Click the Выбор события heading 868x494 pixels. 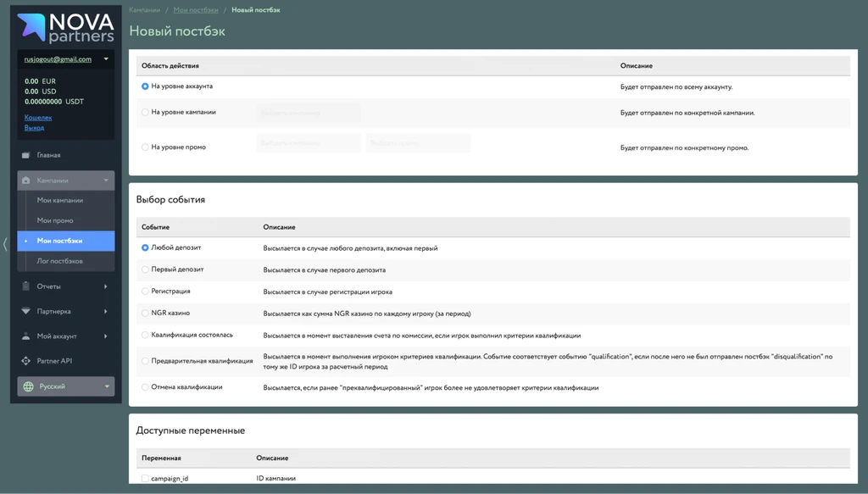coord(170,200)
